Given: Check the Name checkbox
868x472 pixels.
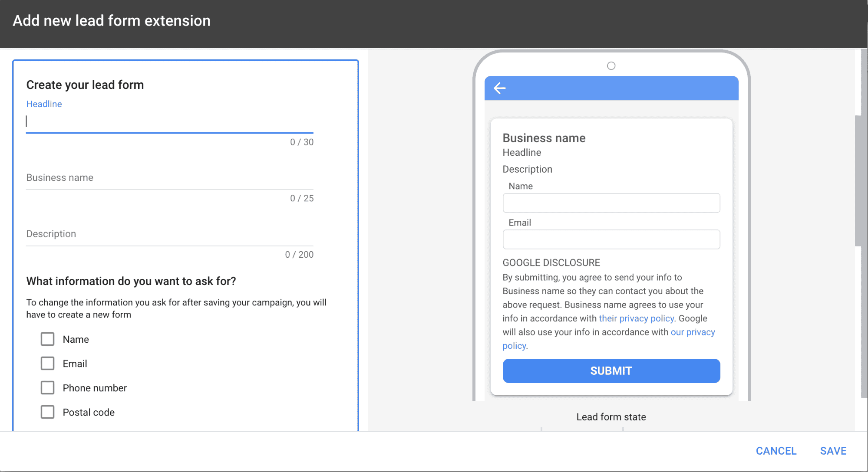Looking at the screenshot, I should pos(47,339).
